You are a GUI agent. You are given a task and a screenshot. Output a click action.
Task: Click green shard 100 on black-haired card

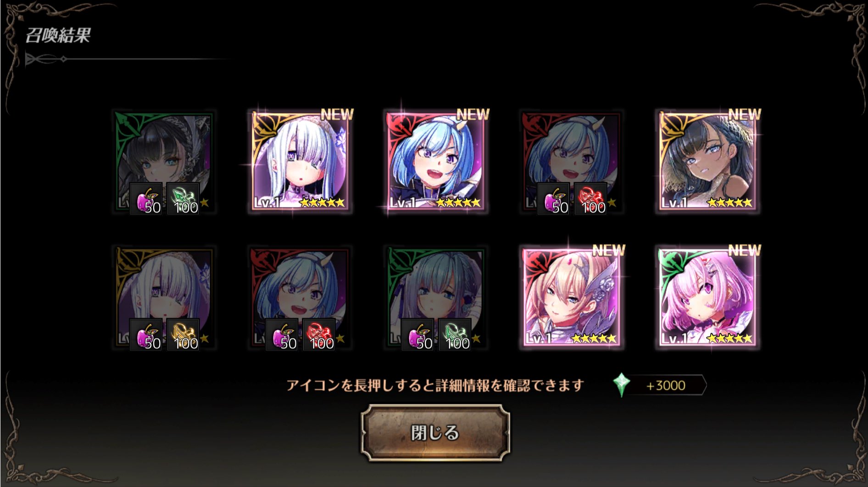(183, 199)
